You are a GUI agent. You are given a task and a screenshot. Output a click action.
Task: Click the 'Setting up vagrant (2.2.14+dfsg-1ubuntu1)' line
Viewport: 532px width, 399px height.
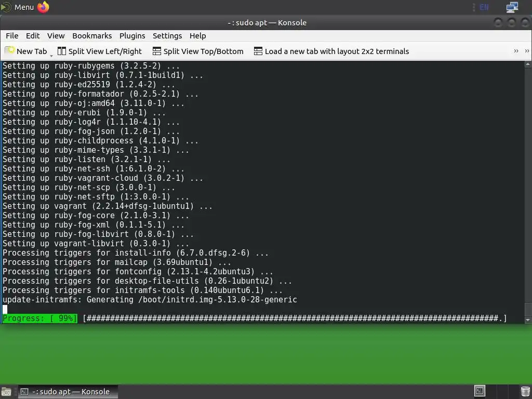coord(108,206)
